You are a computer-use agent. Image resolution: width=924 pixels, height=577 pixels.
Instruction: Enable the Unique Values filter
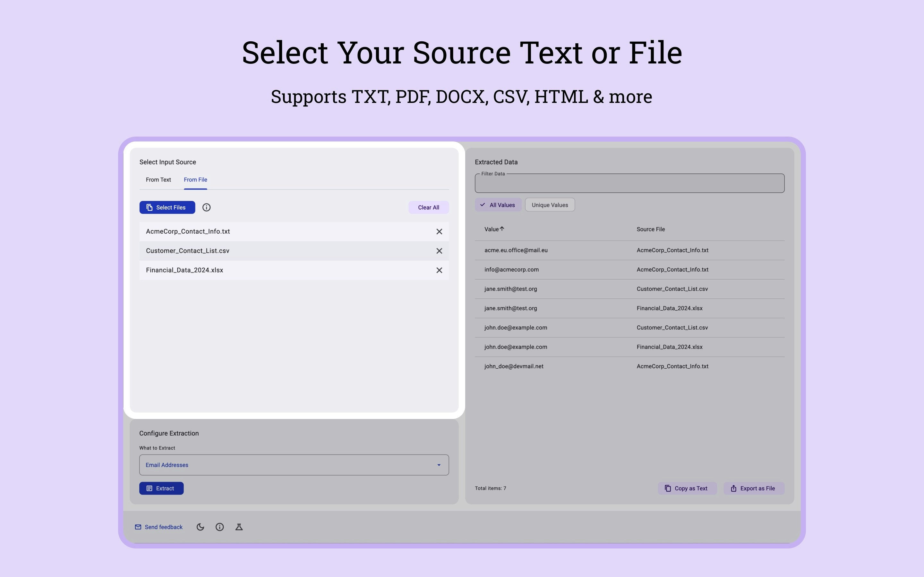550,205
